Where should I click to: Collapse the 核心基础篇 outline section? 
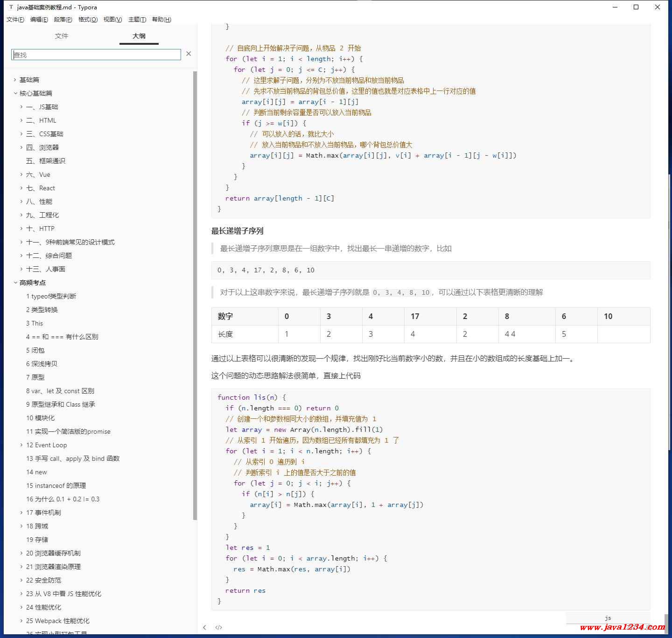coord(15,93)
